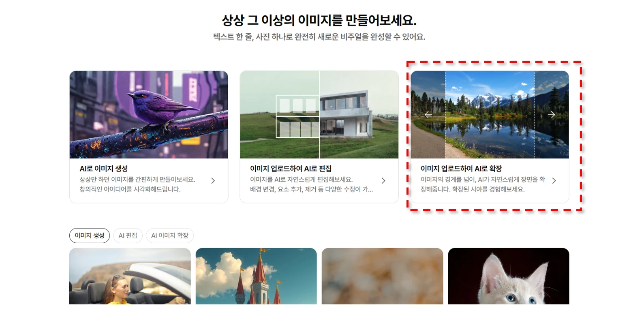Screen dimensions: 644x321
Task: Click the white selection grid on the house image
Action: tap(298, 116)
